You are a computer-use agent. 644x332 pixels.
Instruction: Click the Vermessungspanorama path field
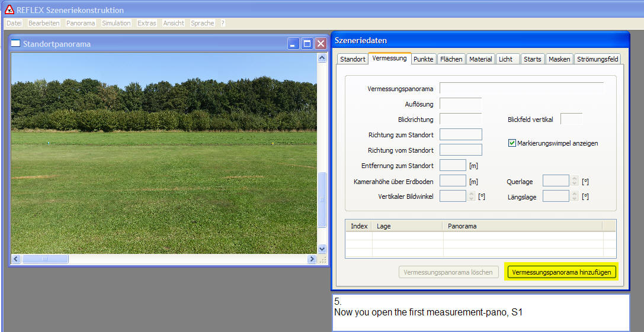coord(521,88)
